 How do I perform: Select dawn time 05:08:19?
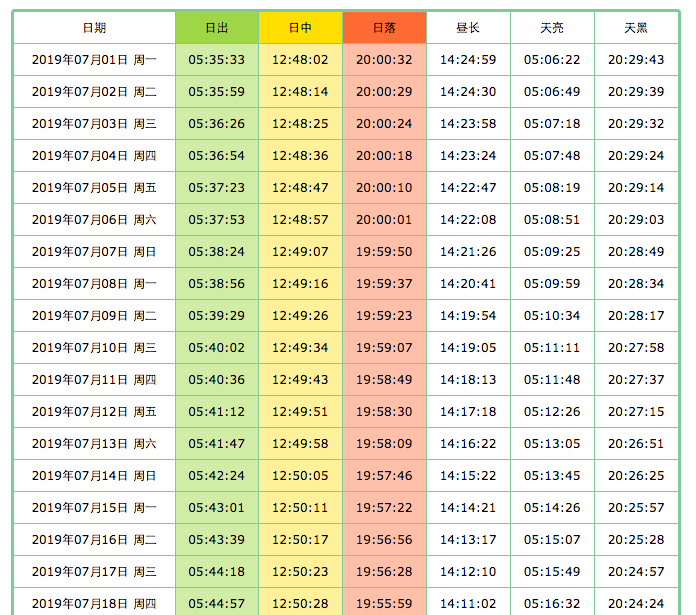pyautogui.click(x=552, y=188)
